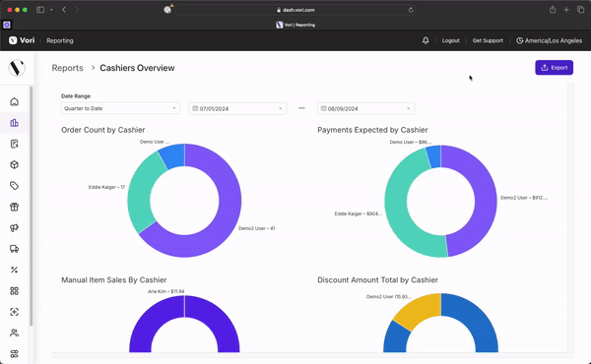Open the Home page from sidebar
This screenshot has width=591, height=364.
click(15, 101)
